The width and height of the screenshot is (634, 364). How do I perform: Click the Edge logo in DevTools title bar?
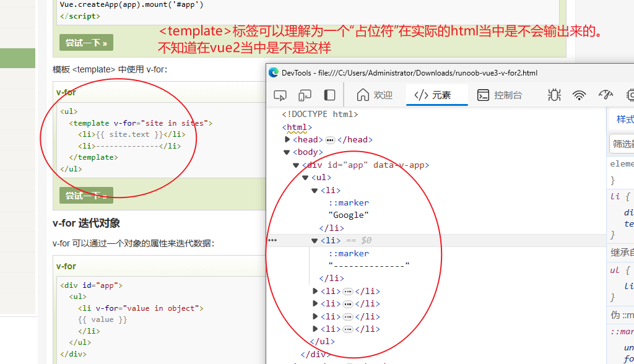[274, 73]
